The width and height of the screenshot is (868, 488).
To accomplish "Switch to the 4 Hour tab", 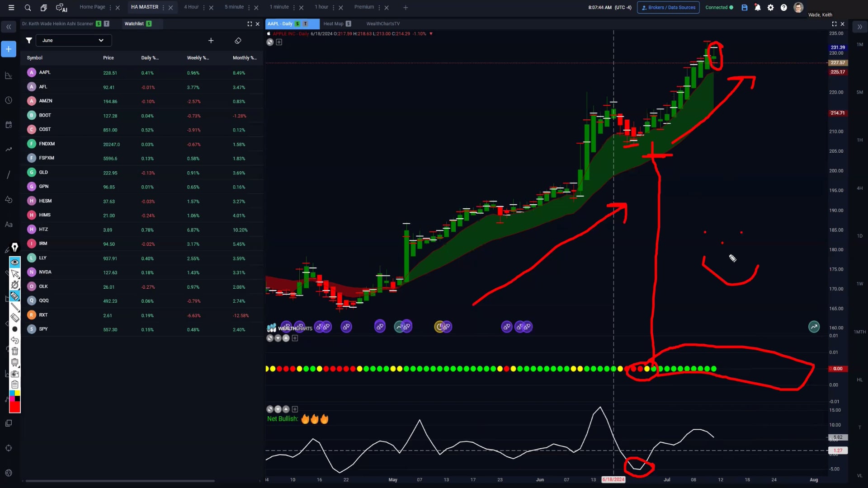I will tap(191, 7).
